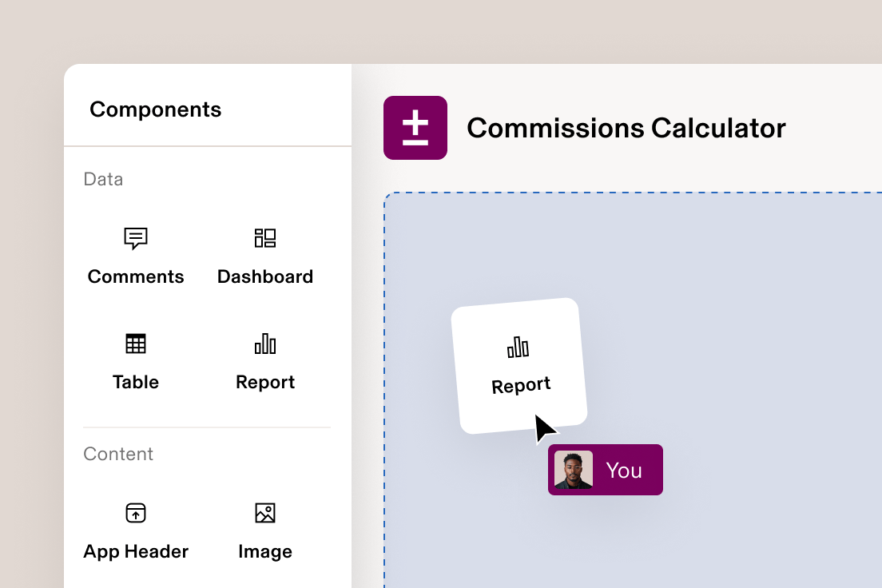
Task: Select the Report component icon in the sidebar
Action: click(265, 344)
